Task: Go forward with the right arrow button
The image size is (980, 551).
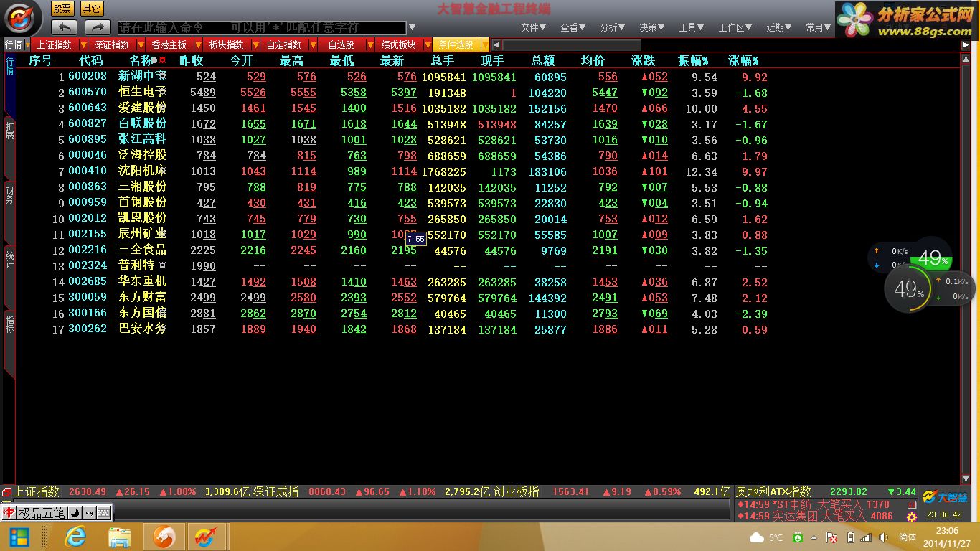Action: (98, 27)
